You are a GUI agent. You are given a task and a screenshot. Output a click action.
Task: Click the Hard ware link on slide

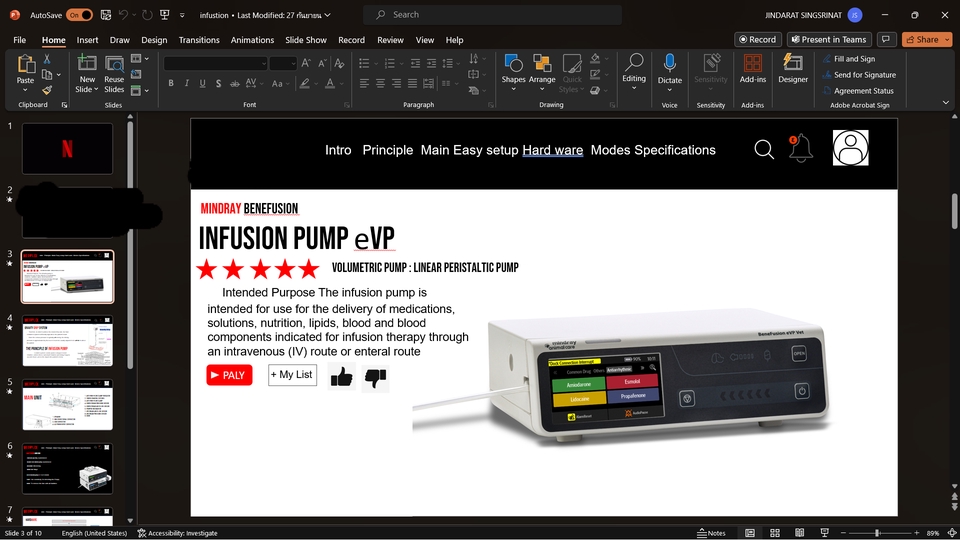(x=552, y=150)
